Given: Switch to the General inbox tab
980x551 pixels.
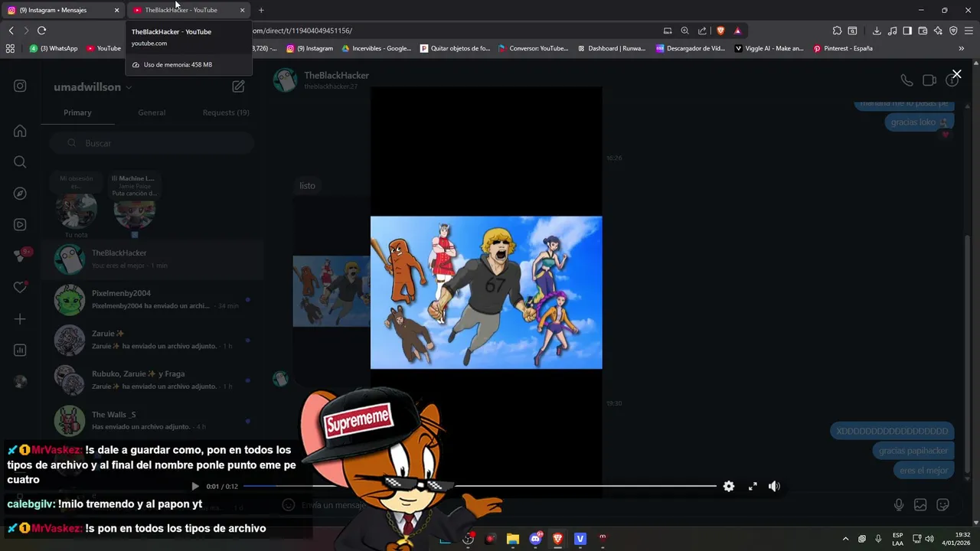Looking at the screenshot, I should [x=152, y=112].
